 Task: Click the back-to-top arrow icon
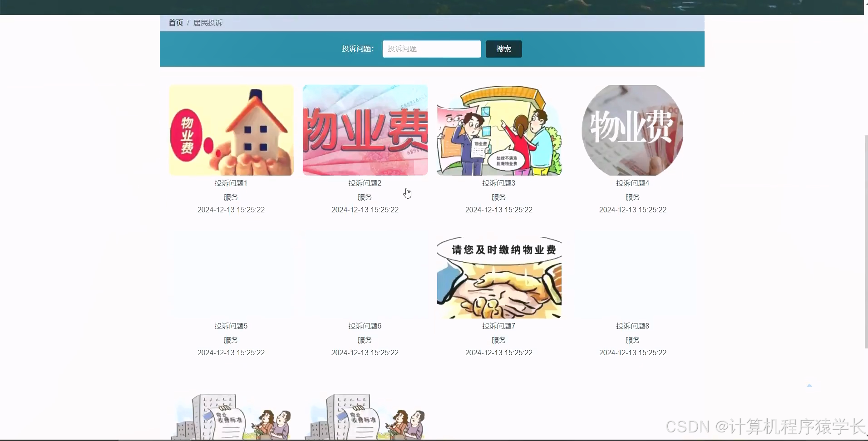coord(809,385)
